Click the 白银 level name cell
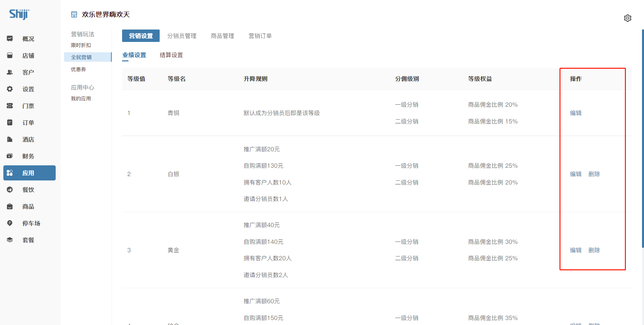Viewport: 644px width, 325px height. pos(173,174)
